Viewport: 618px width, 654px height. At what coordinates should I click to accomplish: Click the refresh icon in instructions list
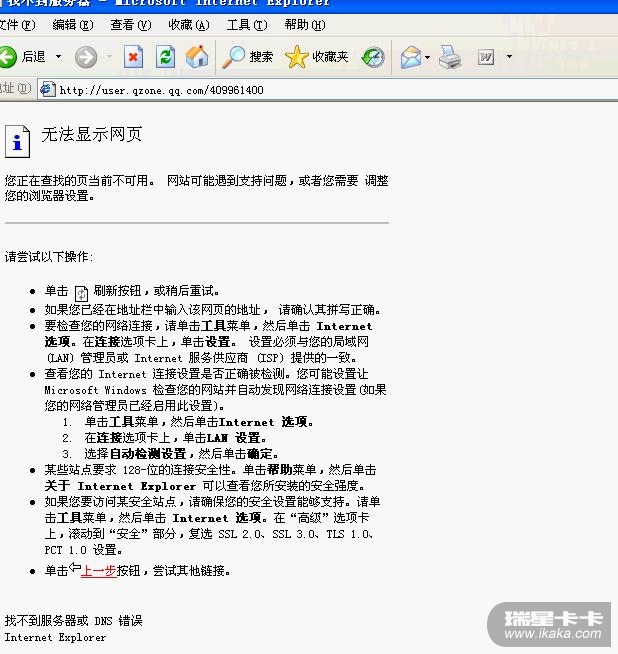(81, 293)
